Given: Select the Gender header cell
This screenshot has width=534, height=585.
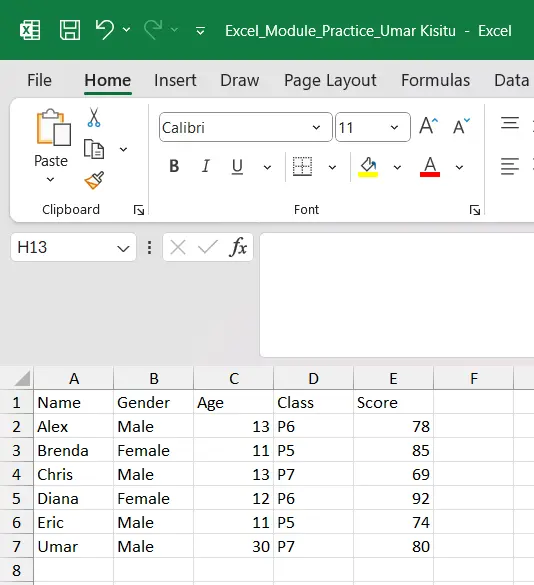Looking at the screenshot, I should point(153,402).
